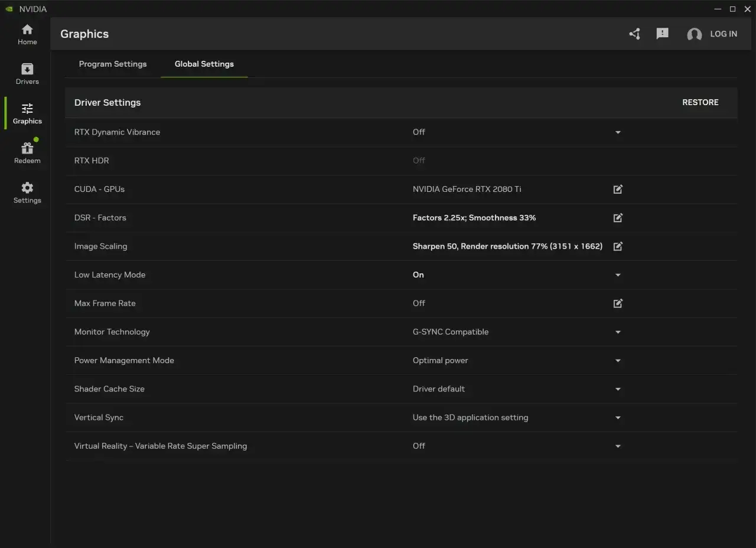Image resolution: width=756 pixels, height=548 pixels.
Task: Switch to Program Settings tab
Action: pos(113,64)
